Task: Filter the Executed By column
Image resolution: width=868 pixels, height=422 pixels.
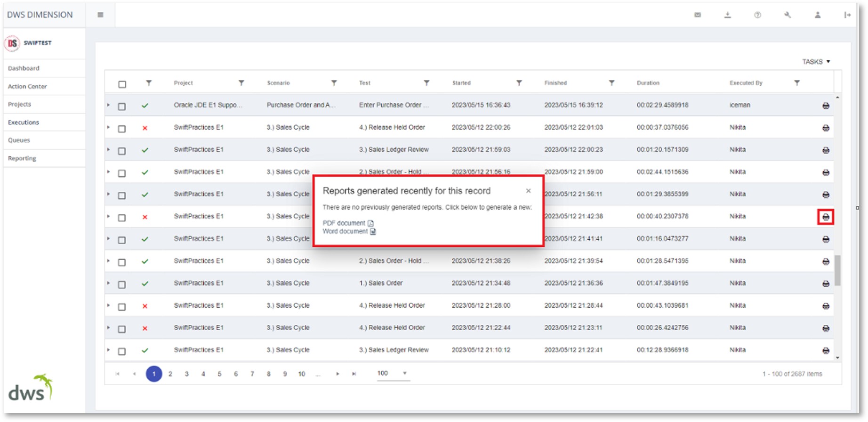Action: point(797,83)
